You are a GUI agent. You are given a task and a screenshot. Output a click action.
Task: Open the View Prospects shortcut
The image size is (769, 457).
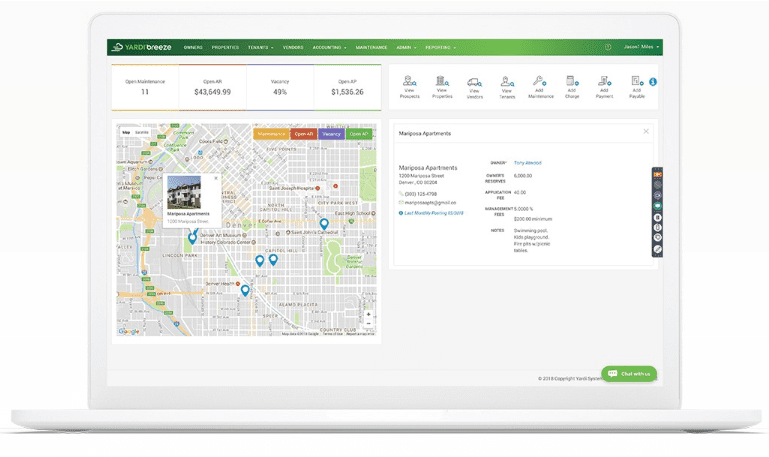click(x=409, y=87)
